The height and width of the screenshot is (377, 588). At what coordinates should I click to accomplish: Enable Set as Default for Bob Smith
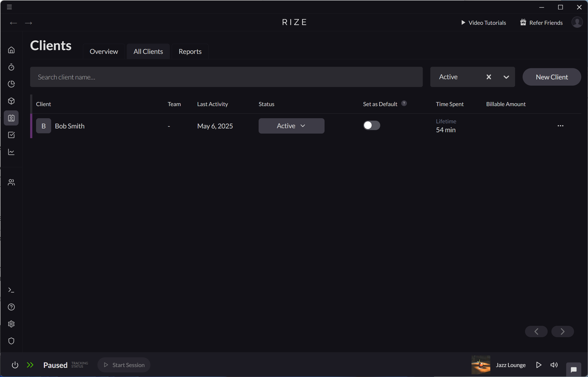coord(371,125)
